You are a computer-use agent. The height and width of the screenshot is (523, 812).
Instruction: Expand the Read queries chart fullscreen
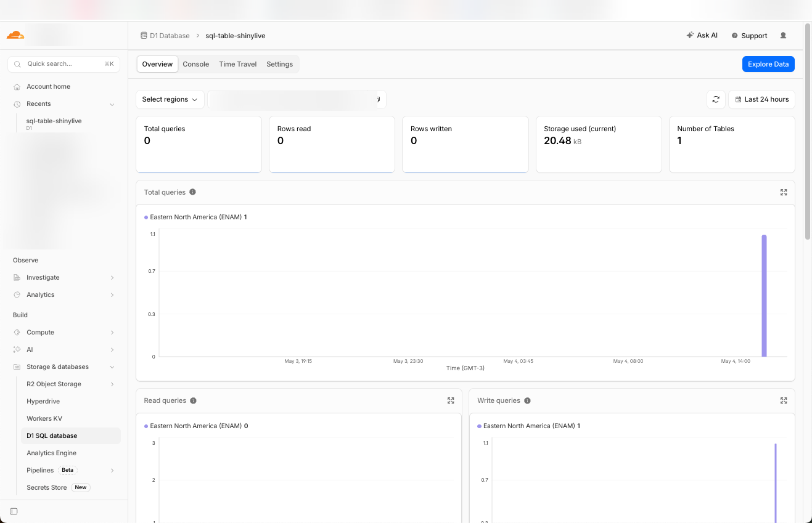click(451, 400)
